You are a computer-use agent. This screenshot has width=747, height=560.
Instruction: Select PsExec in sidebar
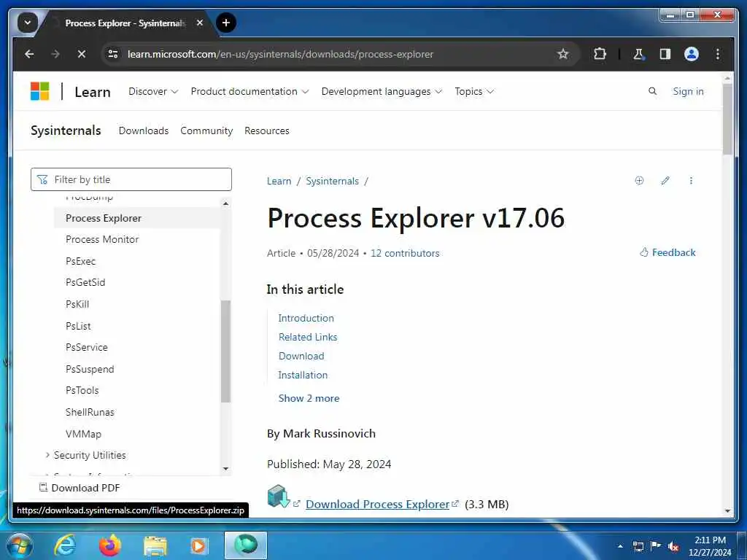point(80,262)
